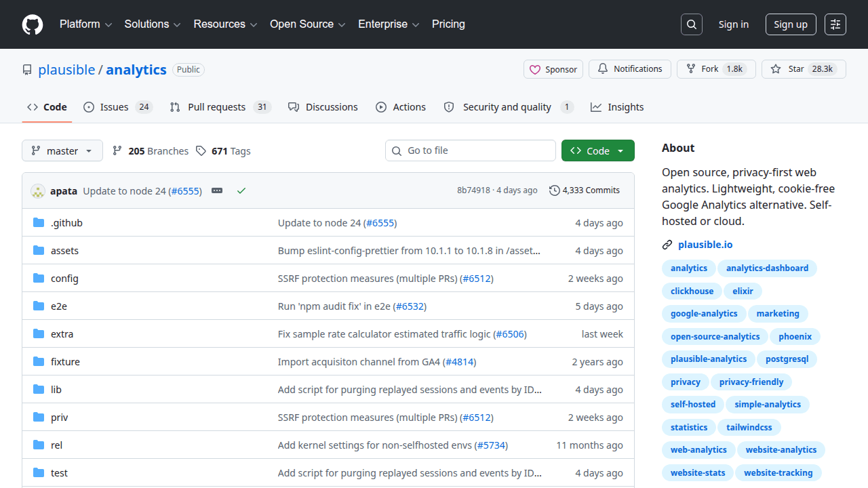
Task: Click the Sign up button
Action: (x=791, y=24)
